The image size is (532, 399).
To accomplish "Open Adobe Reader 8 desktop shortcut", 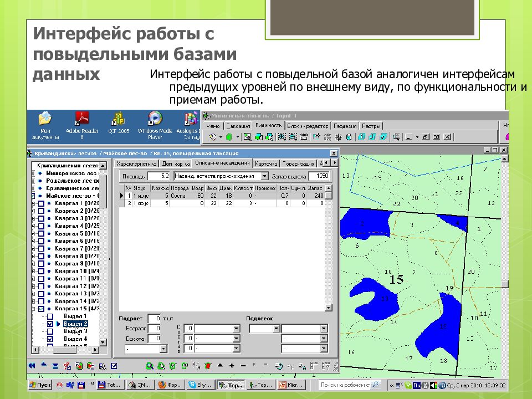I will tap(82, 125).
